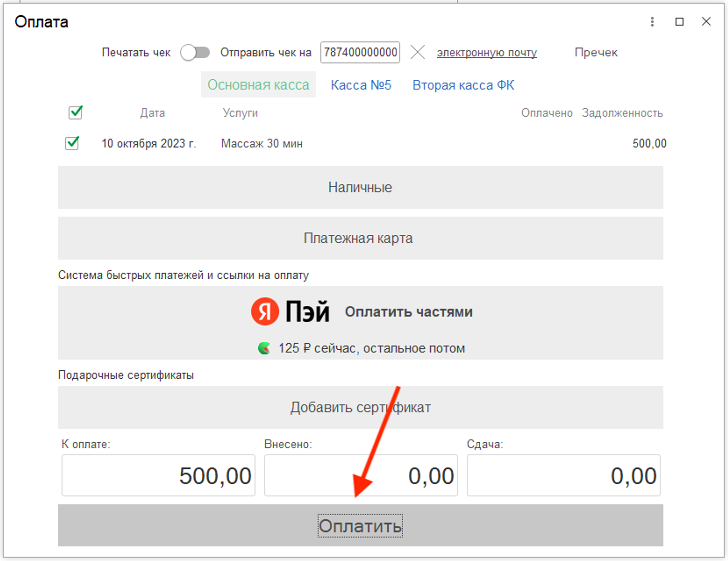Select Яндекс Пэй Оплатить частями
This screenshot has height=561, width=728.
(360, 323)
